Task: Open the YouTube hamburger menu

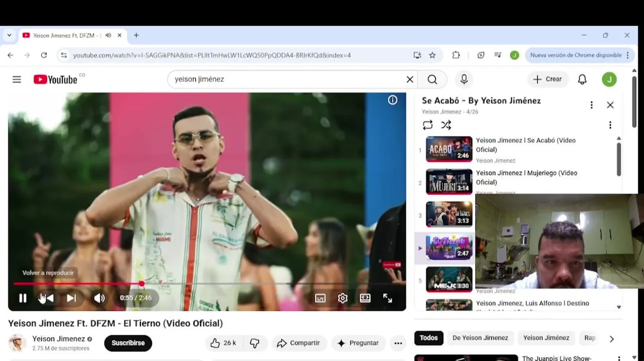Action: 17,79
